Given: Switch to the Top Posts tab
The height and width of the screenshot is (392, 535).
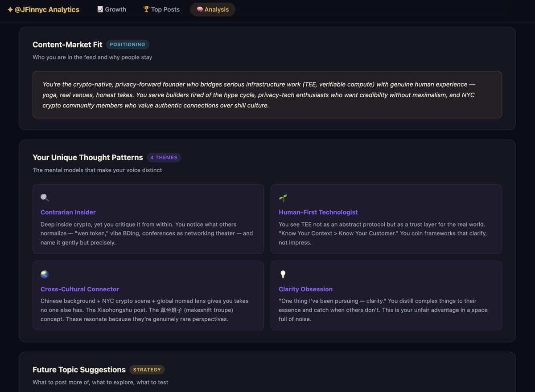Looking at the screenshot, I should 161,9.
